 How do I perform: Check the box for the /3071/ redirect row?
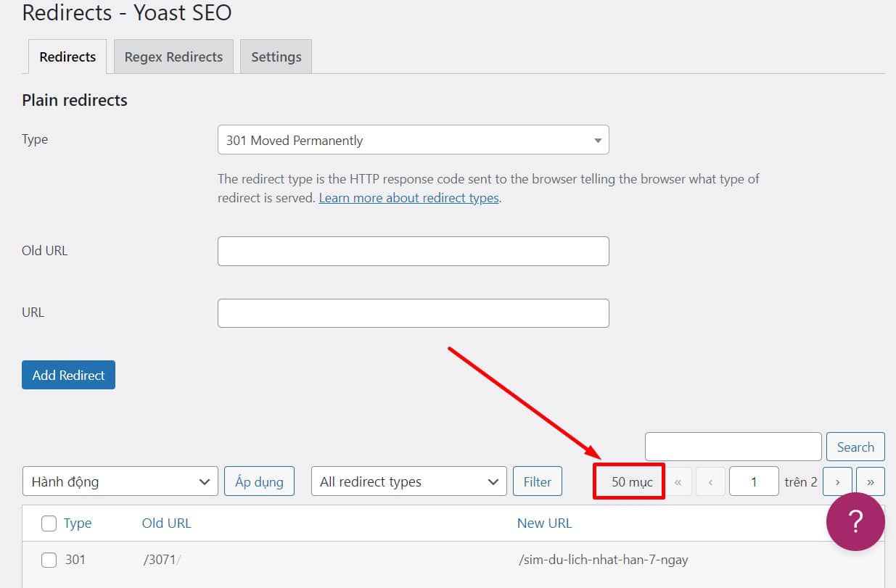(x=49, y=560)
